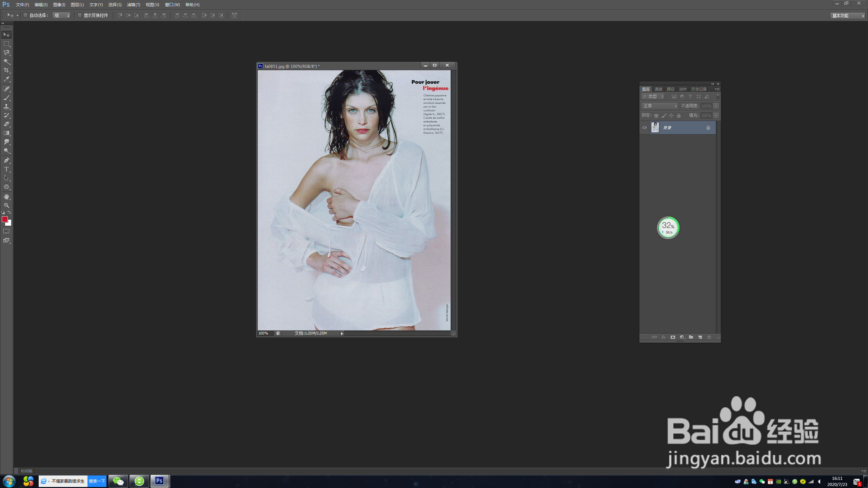Select the Lasso tool
This screenshot has height=488, width=868.
6,53
